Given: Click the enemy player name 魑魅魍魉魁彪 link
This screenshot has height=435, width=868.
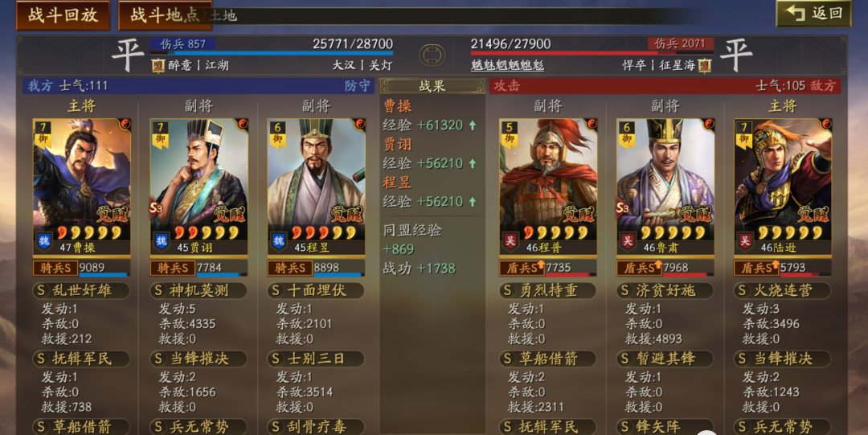Looking at the screenshot, I should coord(507,65).
